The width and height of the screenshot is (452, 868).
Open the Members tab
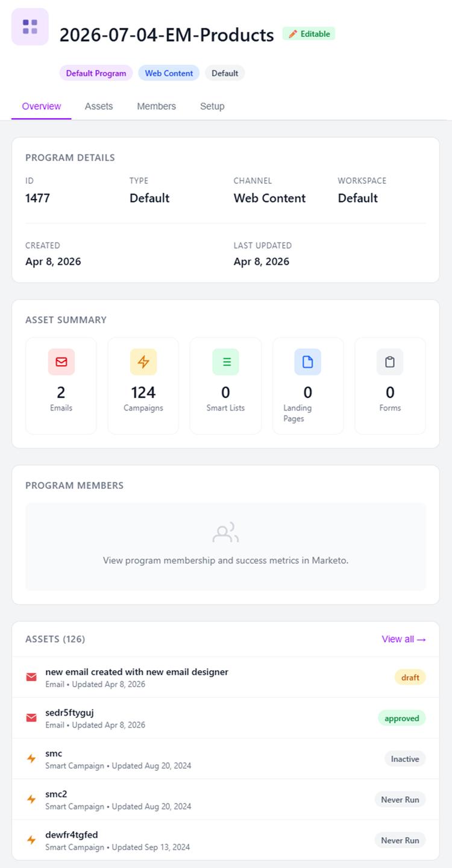click(156, 106)
